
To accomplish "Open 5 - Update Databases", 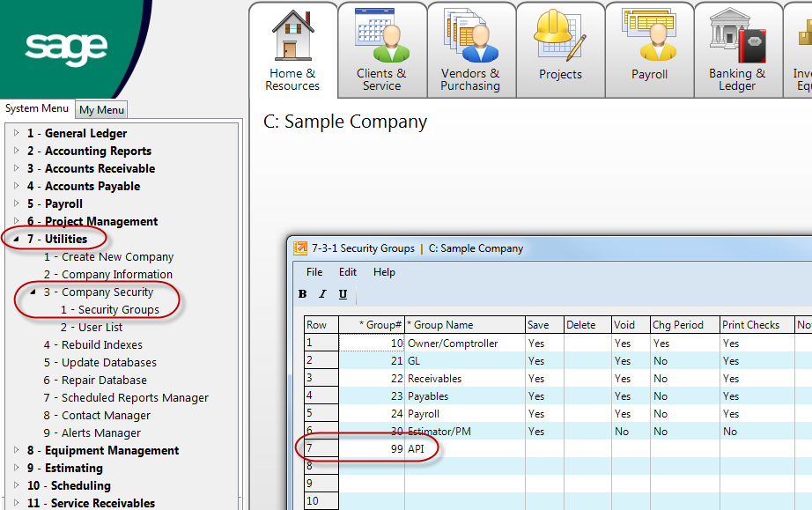I will pos(100,362).
